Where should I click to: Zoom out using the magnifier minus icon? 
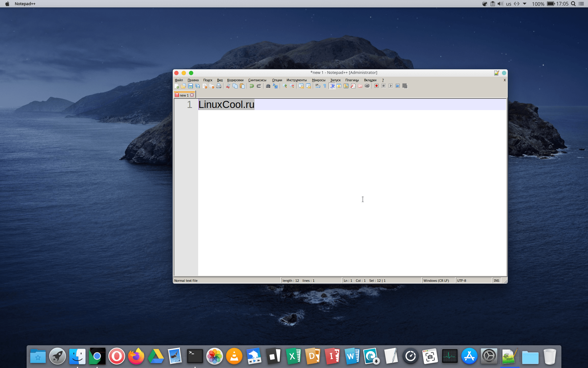tap(292, 86)
